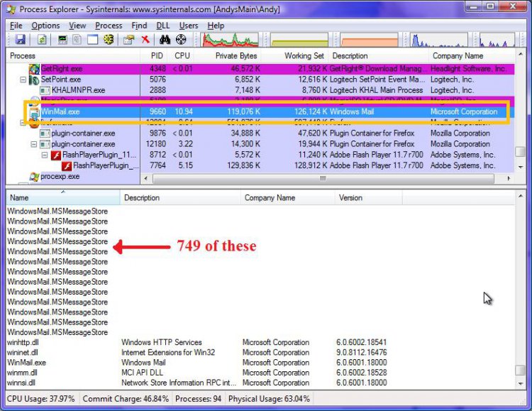Click the blue I/O activity graph

pos(438,40)
